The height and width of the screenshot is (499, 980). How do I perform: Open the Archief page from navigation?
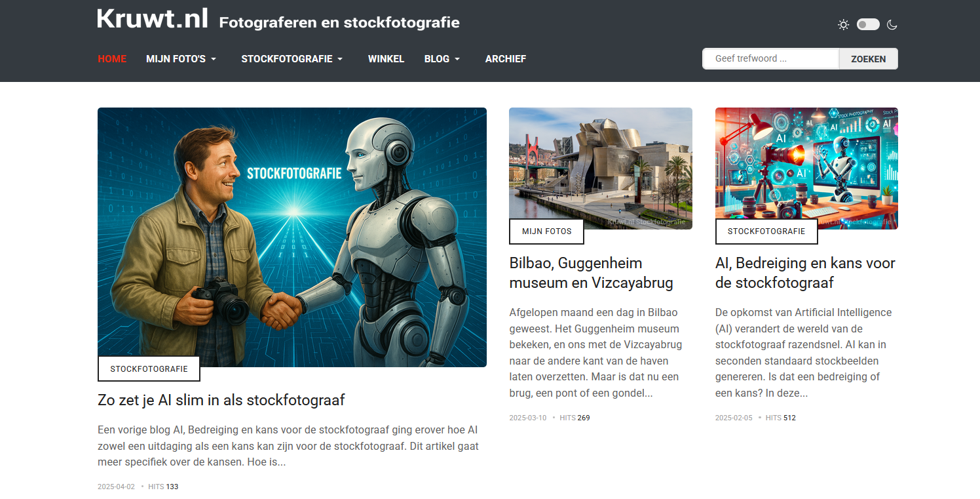[x=506, y=59]
